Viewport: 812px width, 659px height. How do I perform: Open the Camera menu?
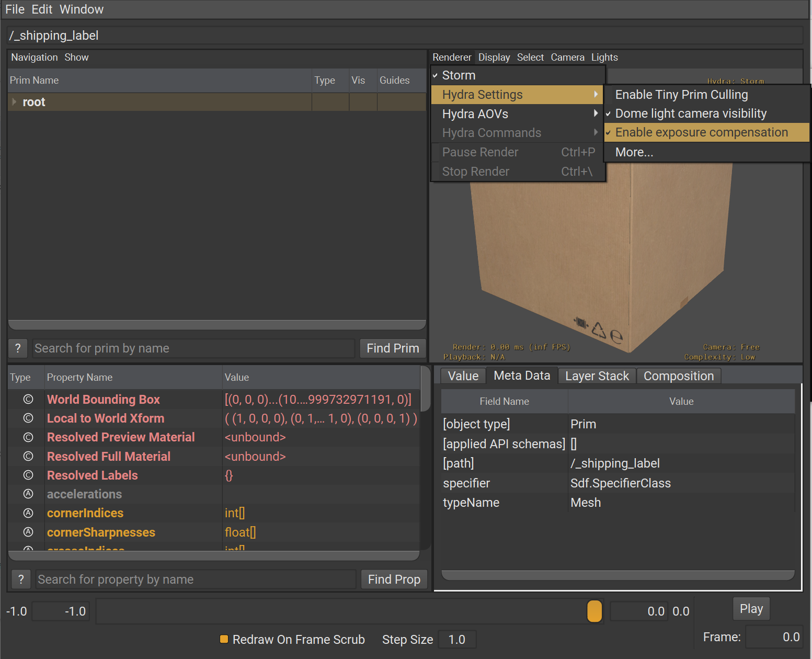567,58
